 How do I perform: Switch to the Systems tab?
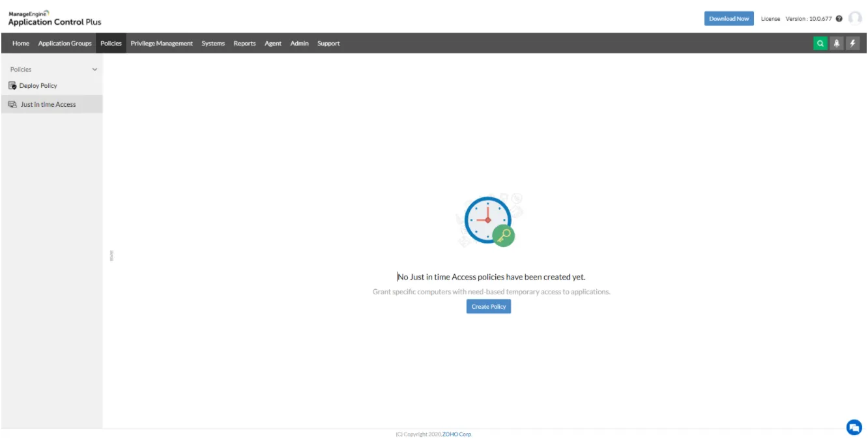click(x=212, y=43)
